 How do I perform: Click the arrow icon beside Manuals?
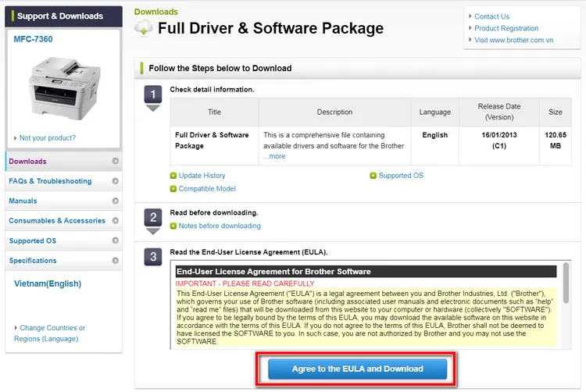click(116, 201)
